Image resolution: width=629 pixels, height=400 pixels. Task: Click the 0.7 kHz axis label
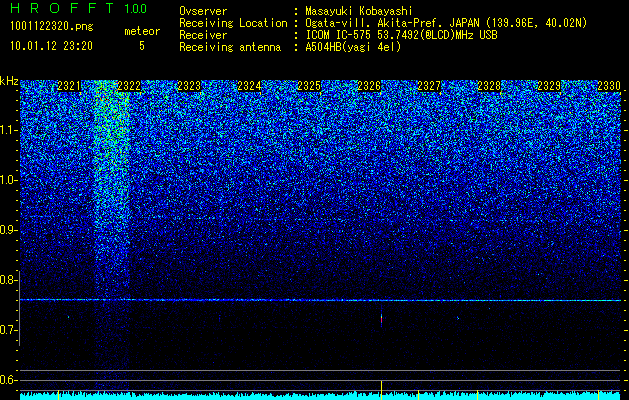click(x=9, y=330)
